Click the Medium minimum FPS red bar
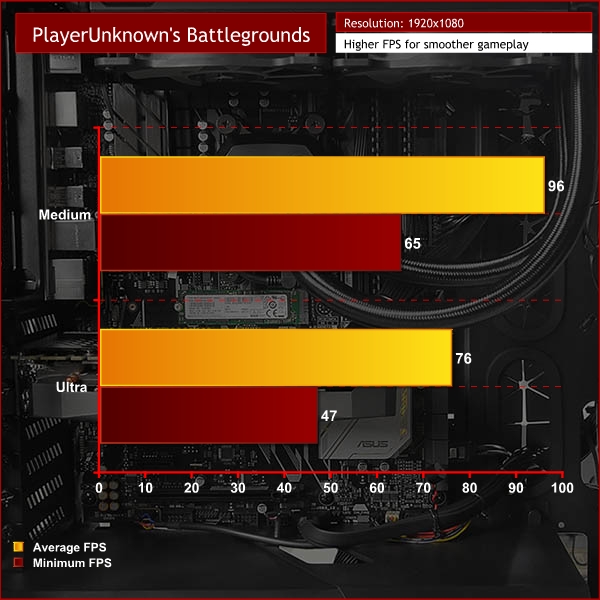Screen dimensions: 600x600 click(x=251, y=242)
